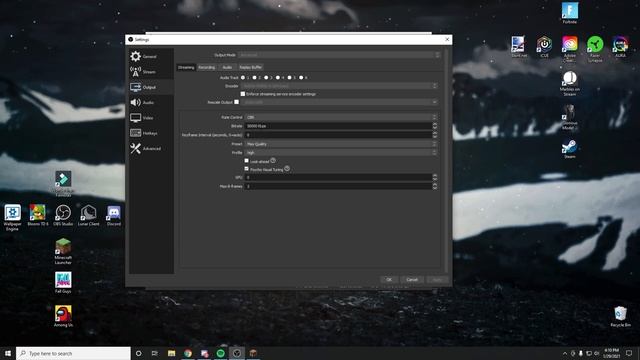Screen dimensions: 640x360
Task: Select audio track 5 radio button
Action: point(289,78)
